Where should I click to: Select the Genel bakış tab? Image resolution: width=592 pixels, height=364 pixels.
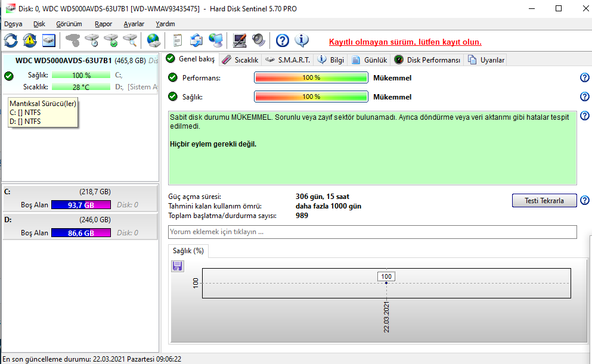tap(191, 59)
